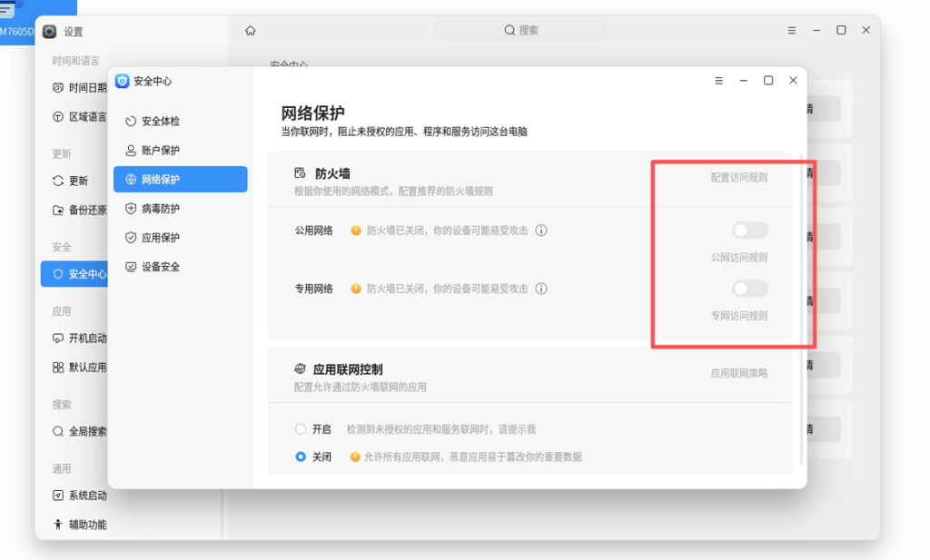Click the 搜索 search field

point(520,29)
